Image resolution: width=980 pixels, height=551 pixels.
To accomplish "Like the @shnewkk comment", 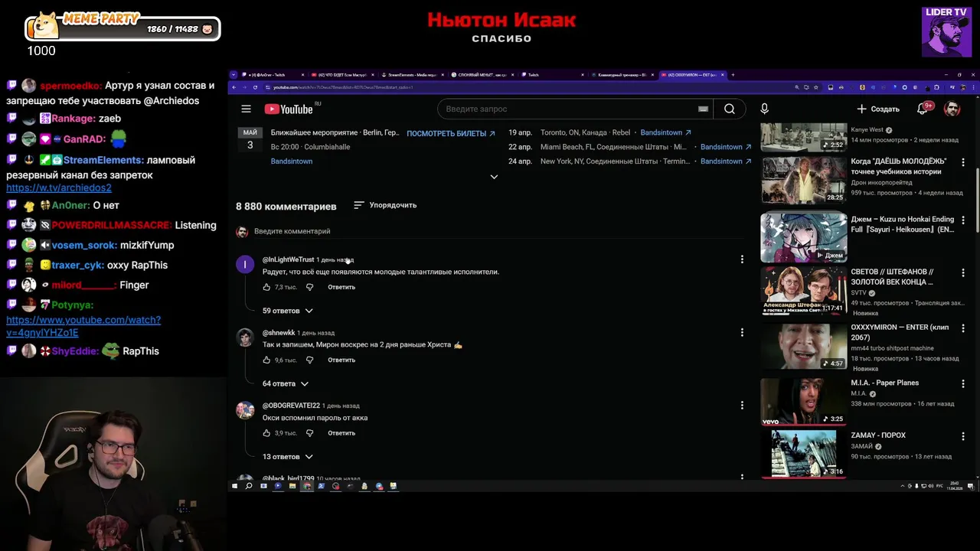I will [266, 360].
